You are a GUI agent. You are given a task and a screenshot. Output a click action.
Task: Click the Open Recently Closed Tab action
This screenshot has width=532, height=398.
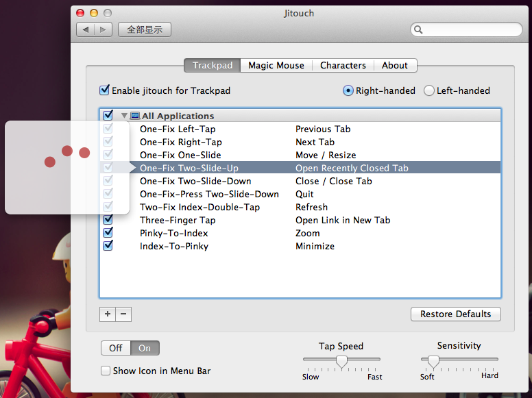coord(352,168)
